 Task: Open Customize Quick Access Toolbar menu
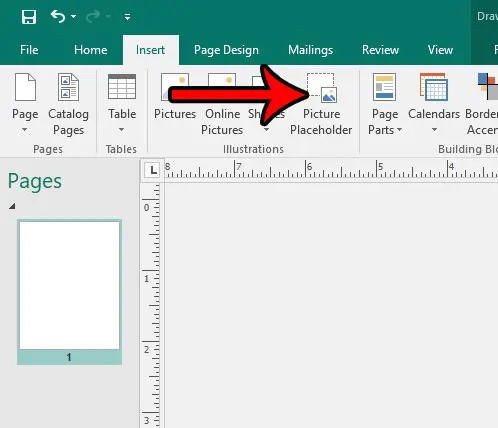[x=127, y=17]
